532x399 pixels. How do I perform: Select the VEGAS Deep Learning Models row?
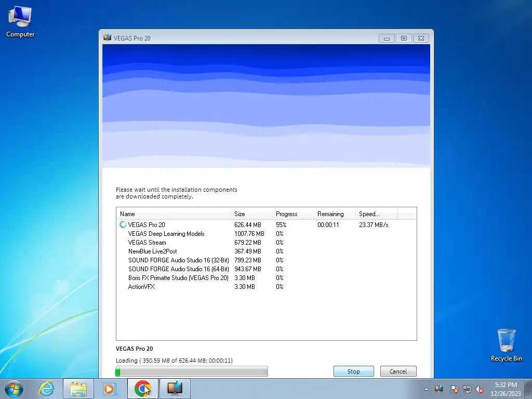[x=266, y=233]
